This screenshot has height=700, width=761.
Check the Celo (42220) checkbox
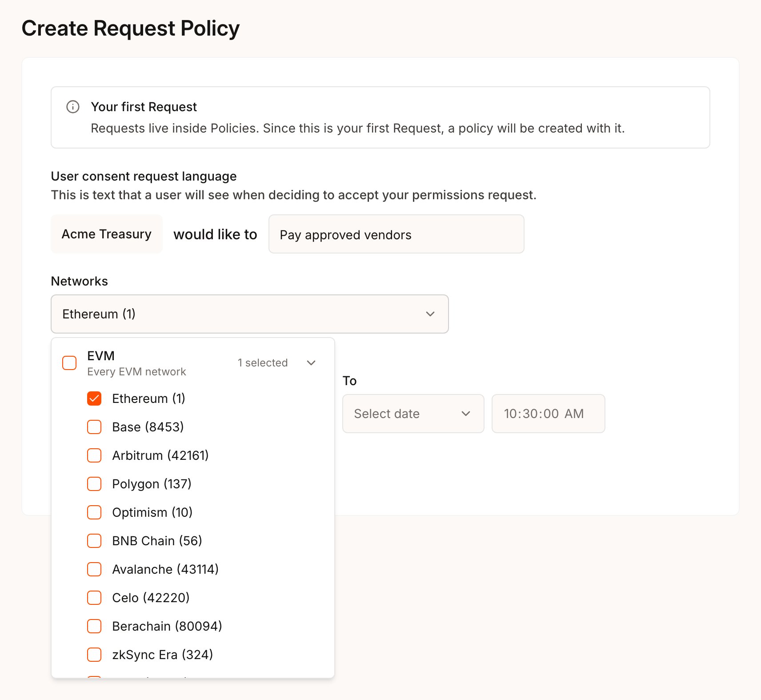point(94,598)
